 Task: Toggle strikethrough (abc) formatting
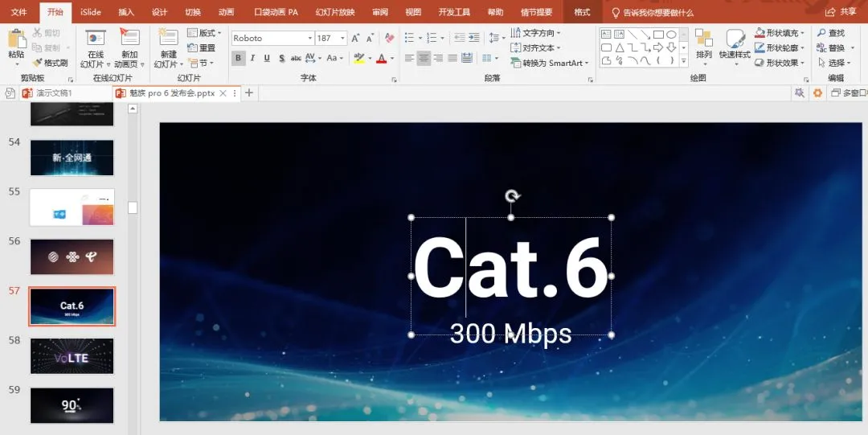(x=296, y=58)
